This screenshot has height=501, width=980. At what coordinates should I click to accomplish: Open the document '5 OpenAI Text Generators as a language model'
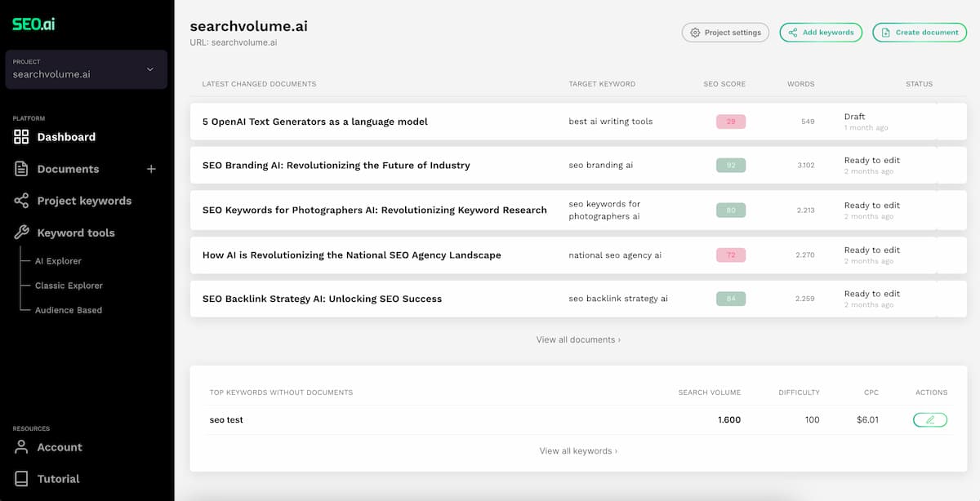pyautogui.click(x=314, y=121)
